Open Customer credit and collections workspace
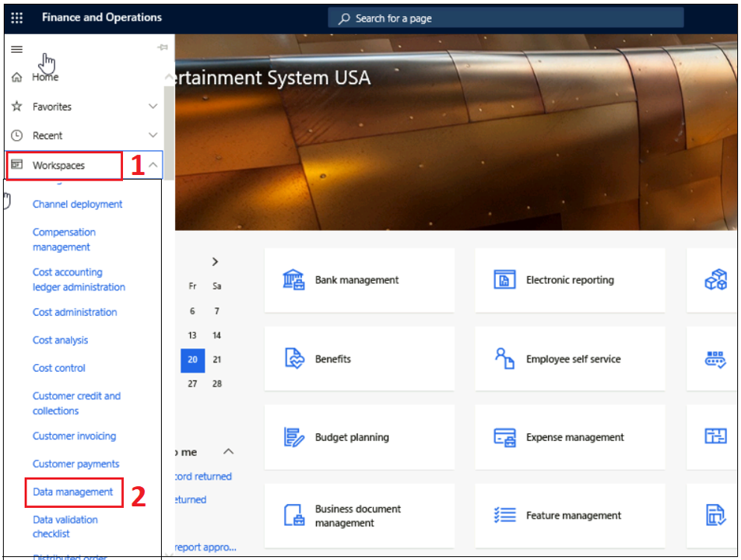The width and height of the screenshot is (741, 560). click(x=76, y=403)
